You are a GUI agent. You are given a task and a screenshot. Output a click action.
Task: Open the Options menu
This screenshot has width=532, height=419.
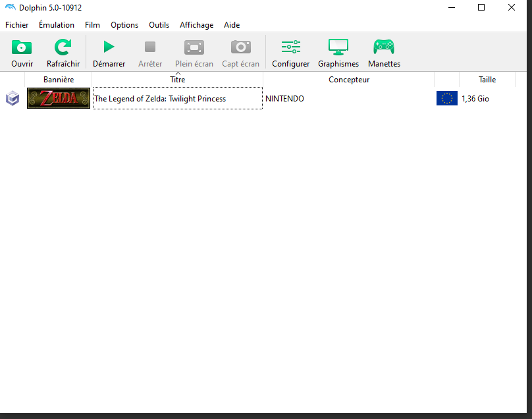[x=124, y=25]
